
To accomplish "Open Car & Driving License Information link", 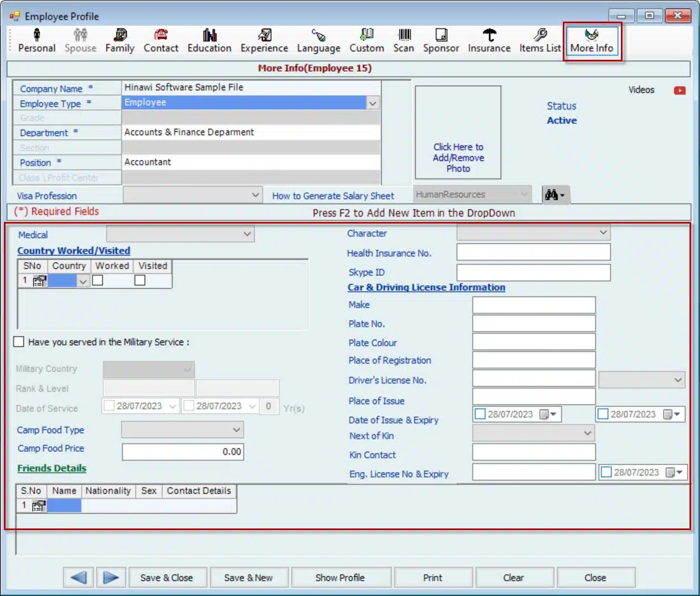I will pyautogui.click(x=426, y=287).
